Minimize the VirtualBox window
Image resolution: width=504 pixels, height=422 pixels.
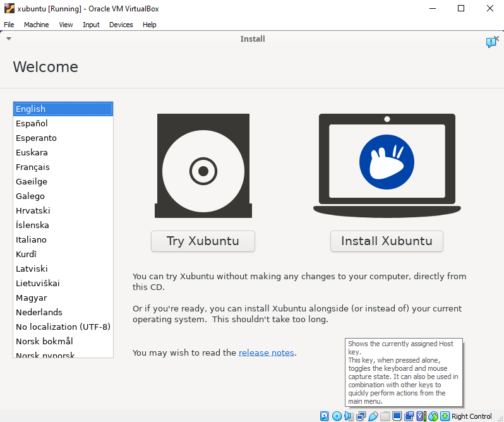click(433, 8)
